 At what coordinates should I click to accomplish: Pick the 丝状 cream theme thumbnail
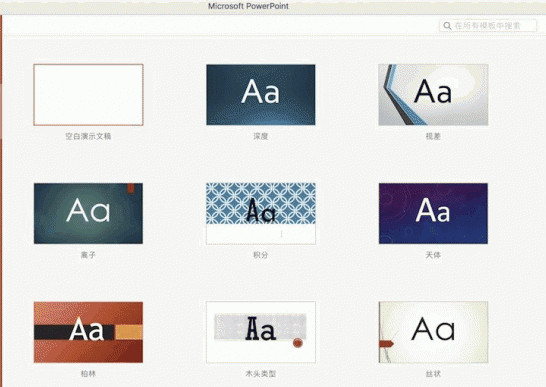click(433, 332)
